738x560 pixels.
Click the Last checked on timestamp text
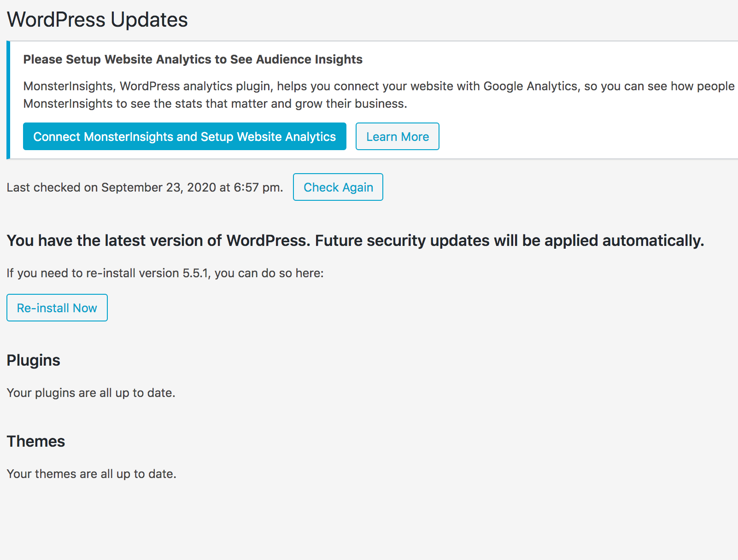144,187
